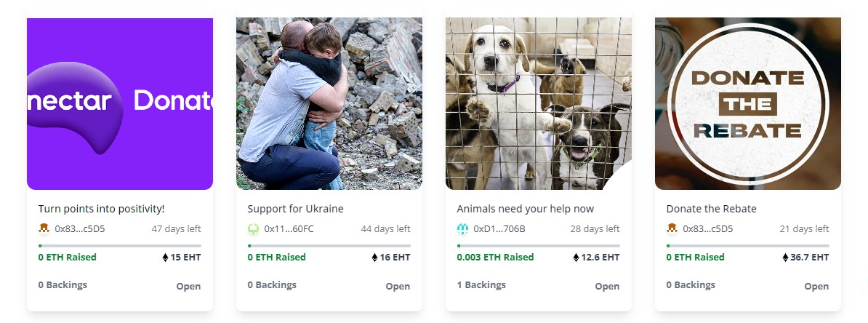Click the Ethereum icon next to 15 EHT
Viewport: 868px width, 323px height.
[164, 258]
